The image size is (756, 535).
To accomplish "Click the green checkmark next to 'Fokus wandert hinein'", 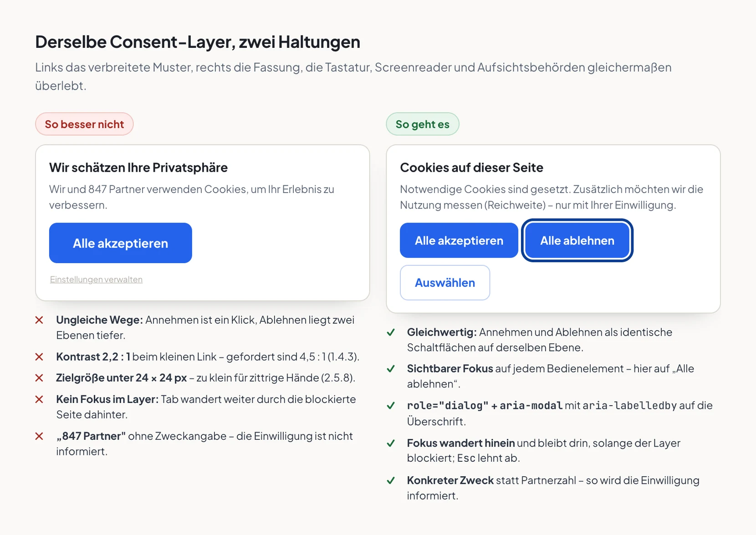I will point(390,443).
